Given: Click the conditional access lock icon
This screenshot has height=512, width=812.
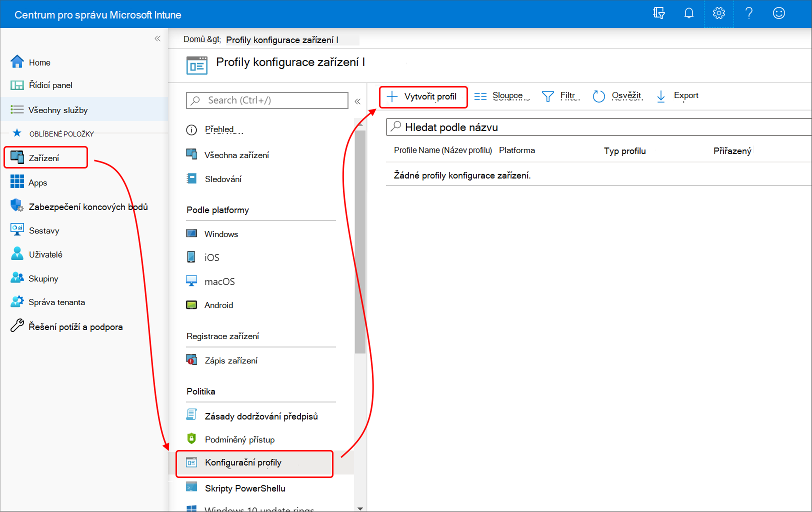Looking at the screenshot, I should 191,438.
